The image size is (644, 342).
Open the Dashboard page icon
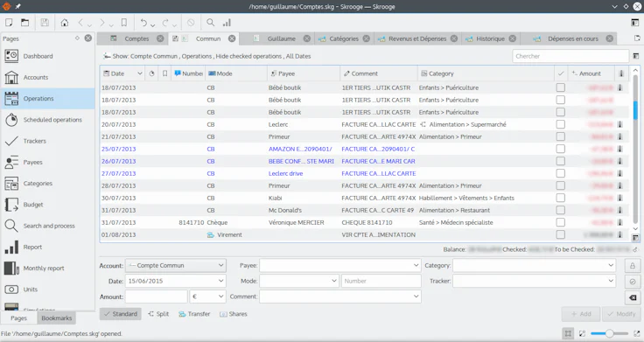pyautogui.click(x=11, y=56)
